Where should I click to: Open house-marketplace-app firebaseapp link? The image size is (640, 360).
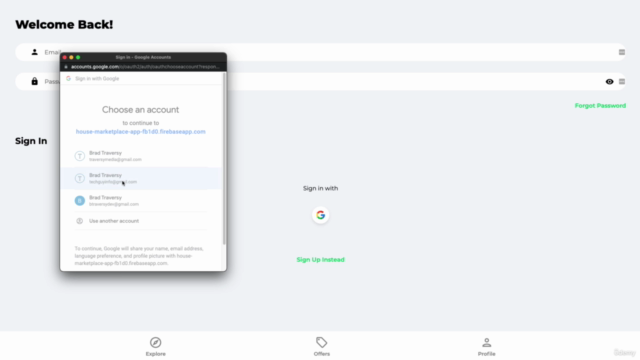tap(140, 132)
